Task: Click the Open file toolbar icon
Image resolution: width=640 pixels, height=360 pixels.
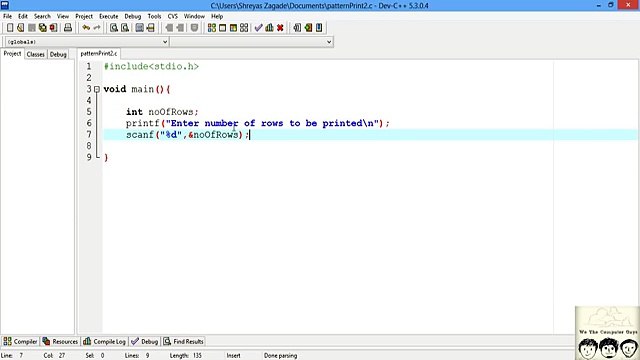Action: click(20, 28)
